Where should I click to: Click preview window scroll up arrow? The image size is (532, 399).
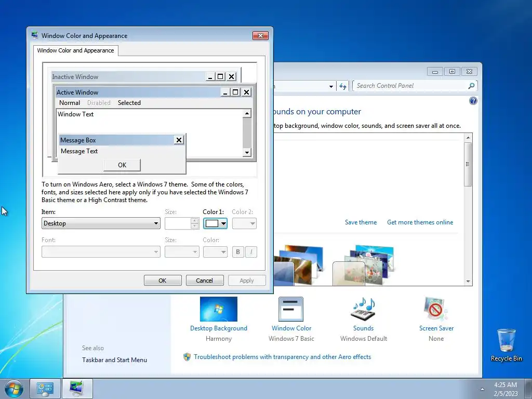247,113
